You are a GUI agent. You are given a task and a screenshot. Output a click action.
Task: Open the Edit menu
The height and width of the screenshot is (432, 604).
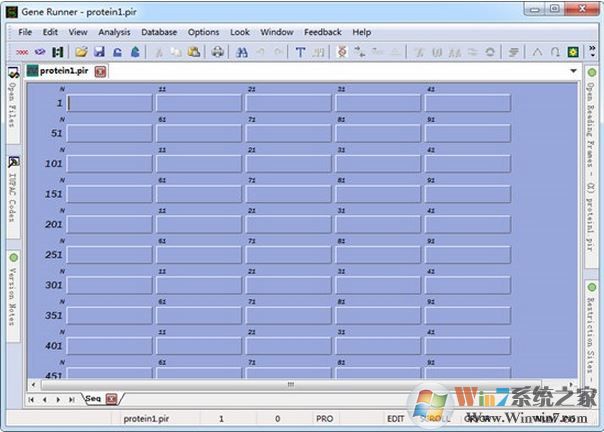pyautogui.click(x=50, y=32)
